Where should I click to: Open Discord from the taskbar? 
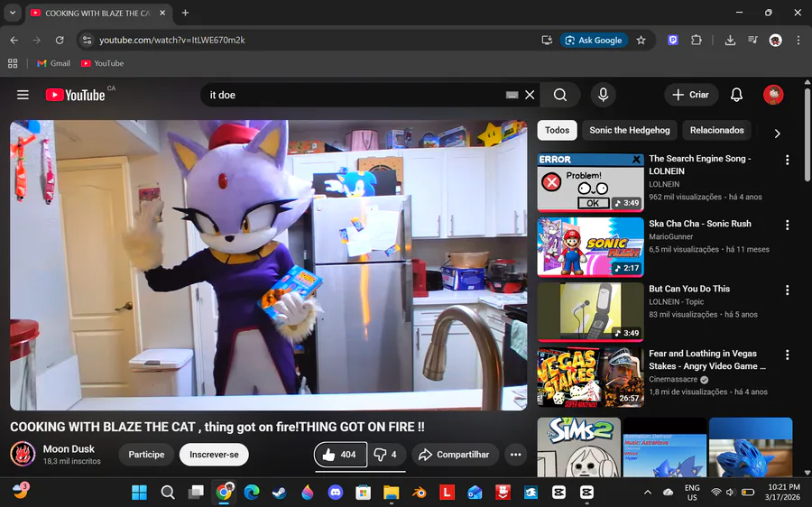pyautogui.click(x=335, y=492)
